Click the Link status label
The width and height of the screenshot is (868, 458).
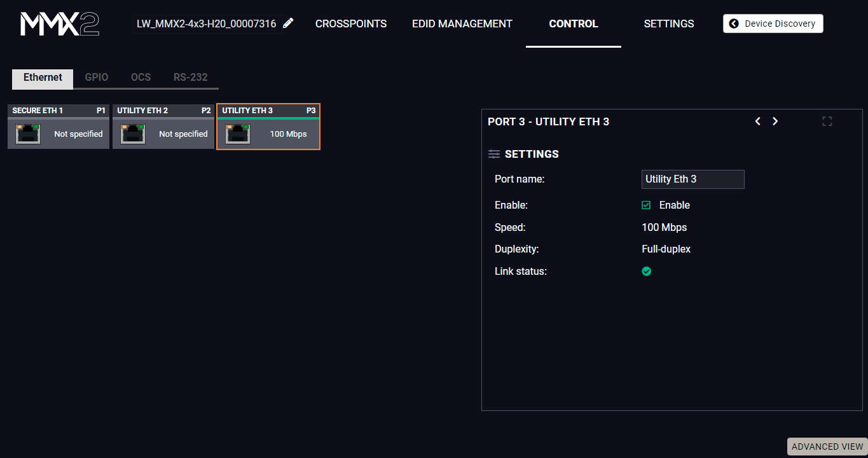tap(521, 272)
